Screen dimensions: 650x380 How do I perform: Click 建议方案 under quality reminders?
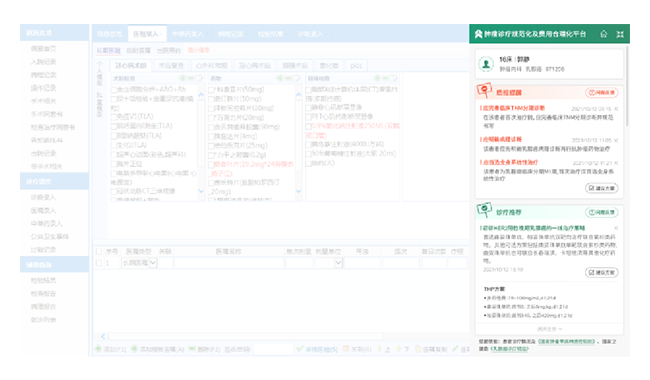[x=602, y=188]
